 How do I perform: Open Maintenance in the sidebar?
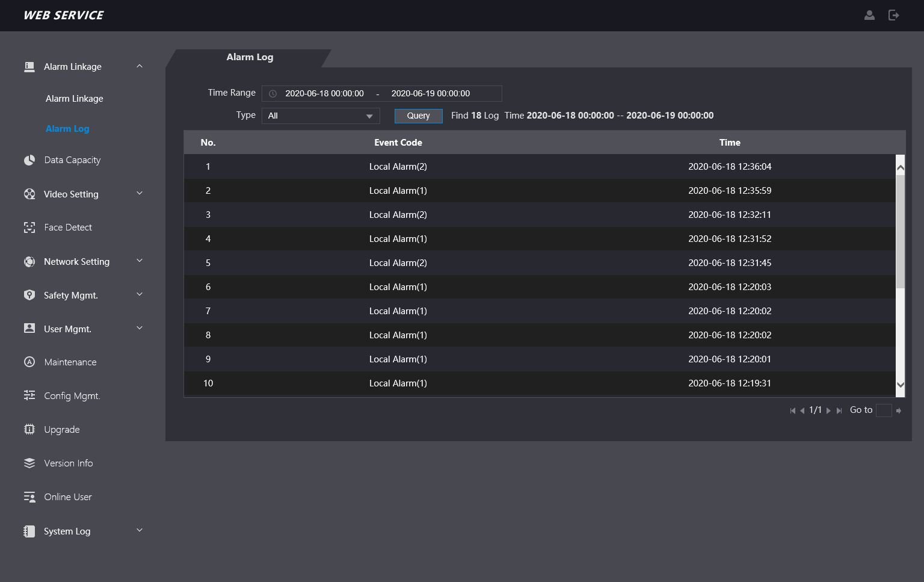coord(70,362)
